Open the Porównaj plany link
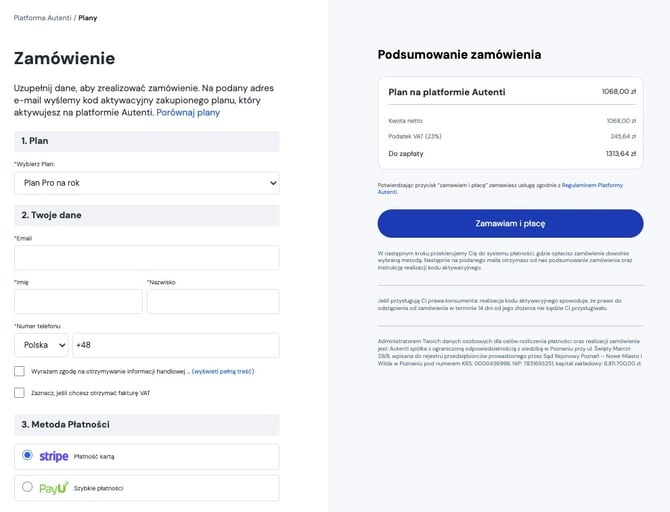Screen dimensions: 670x512 (x=188, y=112)
